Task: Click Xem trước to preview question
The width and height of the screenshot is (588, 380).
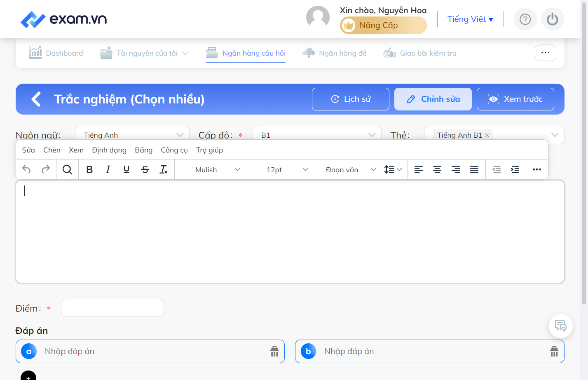Action: tap(515, 99)
